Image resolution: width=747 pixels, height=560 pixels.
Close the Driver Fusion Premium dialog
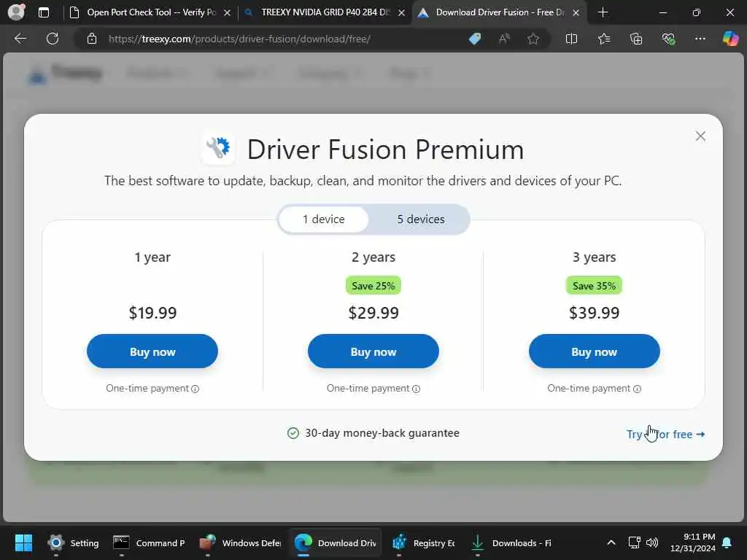tap(700, 136)
